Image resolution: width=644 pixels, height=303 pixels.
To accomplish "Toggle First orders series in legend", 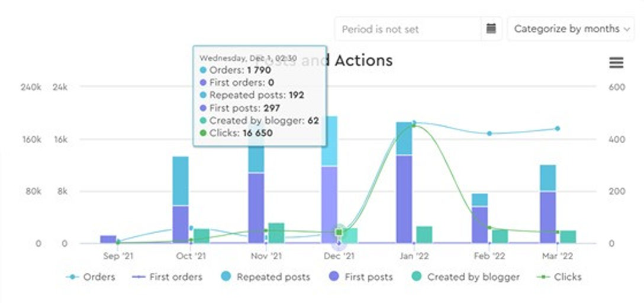I will [167, 277].
